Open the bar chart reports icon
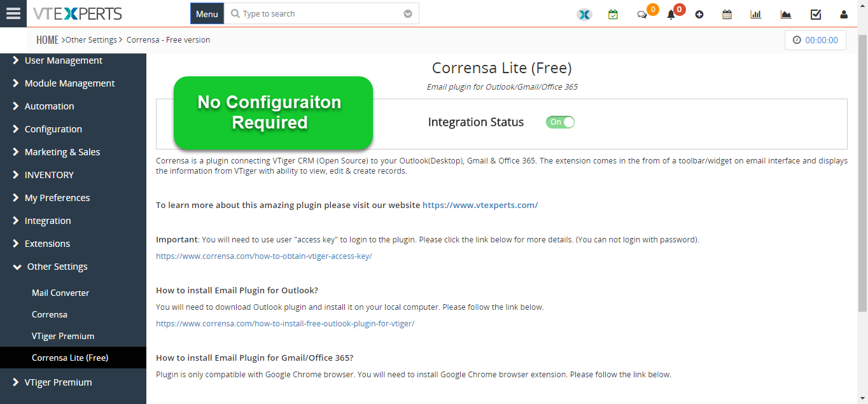 756,14
